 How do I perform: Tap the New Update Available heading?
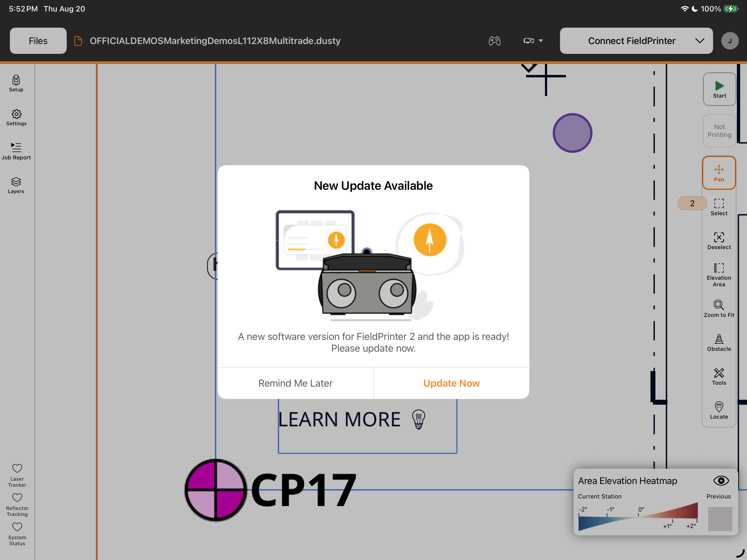[373, 186]
